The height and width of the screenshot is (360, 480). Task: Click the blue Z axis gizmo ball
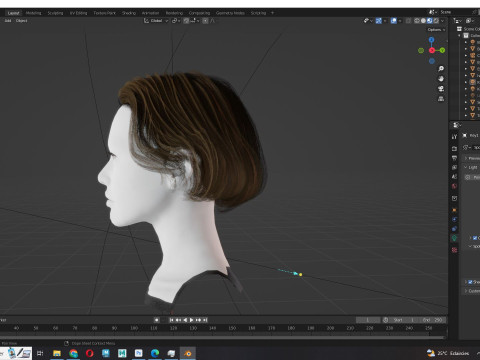point(432,40)
